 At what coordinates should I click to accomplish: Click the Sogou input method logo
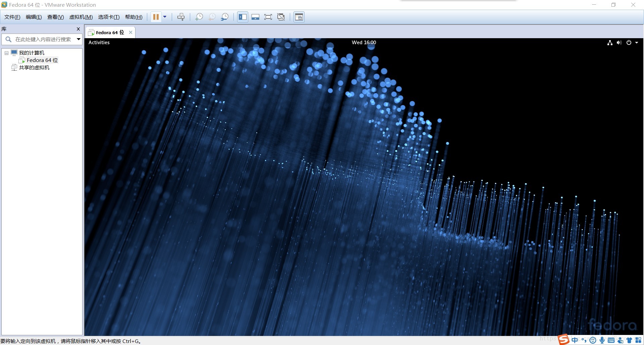(563, 339)
